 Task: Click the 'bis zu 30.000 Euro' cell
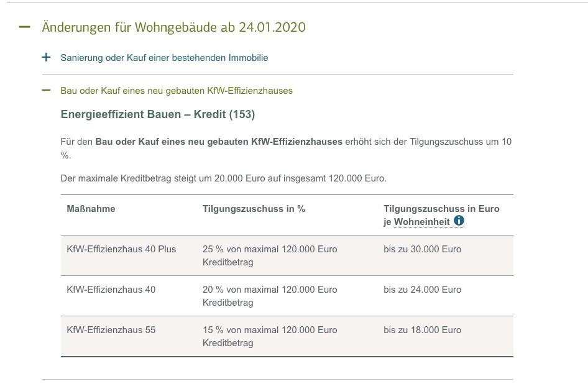click(x=422, y=249)
